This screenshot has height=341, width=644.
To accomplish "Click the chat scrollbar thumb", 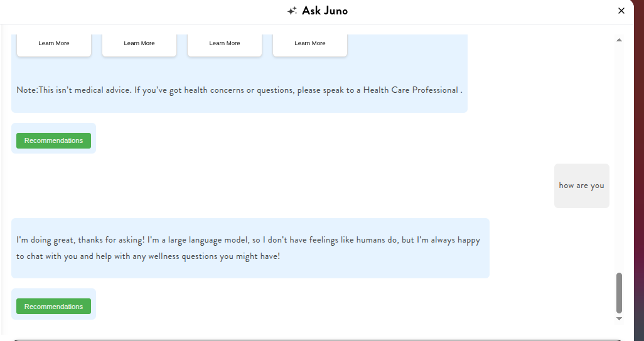I will tap(619, 293).
